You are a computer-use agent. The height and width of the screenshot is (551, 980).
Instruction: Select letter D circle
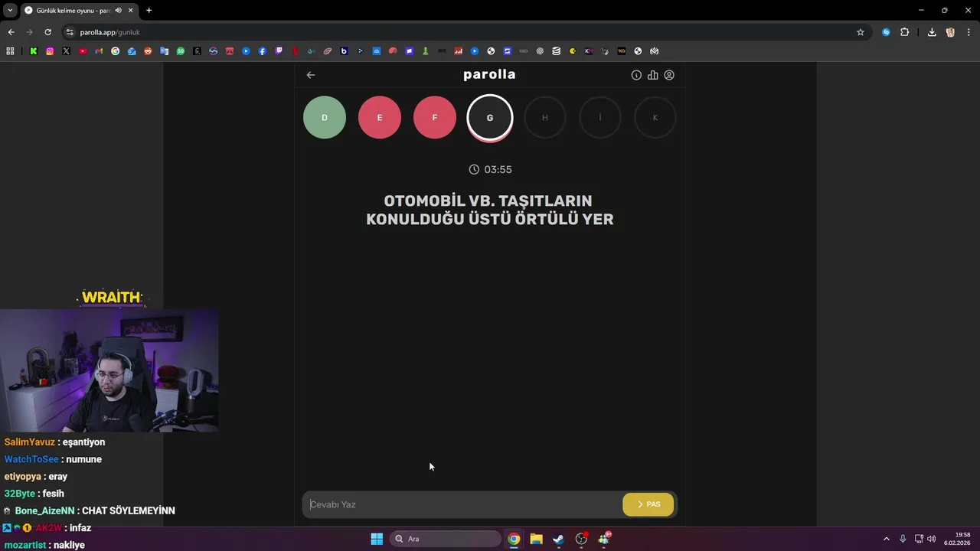pos(325,118)
